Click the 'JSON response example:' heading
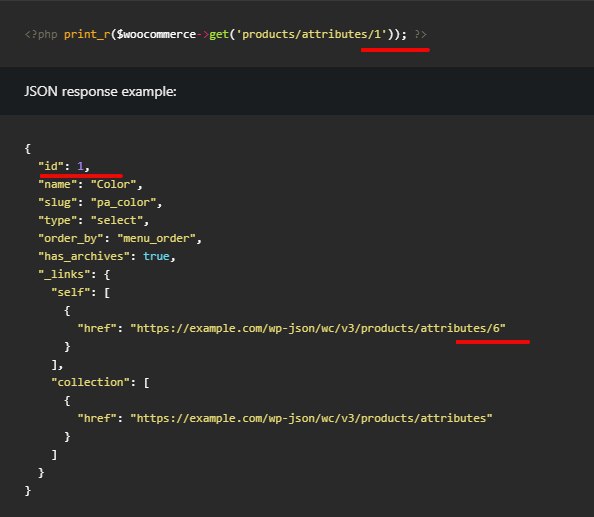Screen dimensions: 594x517 [100, 92]
